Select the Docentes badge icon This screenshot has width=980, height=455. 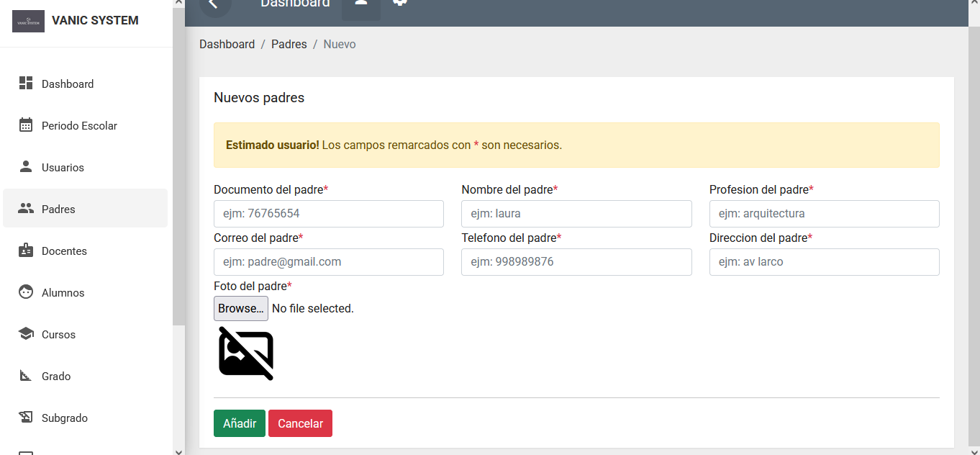click(x=26, y=251)
